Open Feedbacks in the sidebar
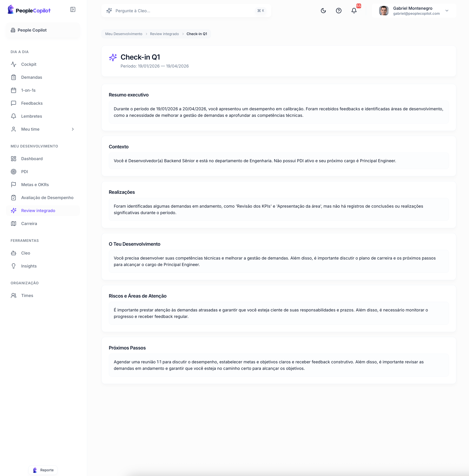Screen dimensions: 469x476 43,103
